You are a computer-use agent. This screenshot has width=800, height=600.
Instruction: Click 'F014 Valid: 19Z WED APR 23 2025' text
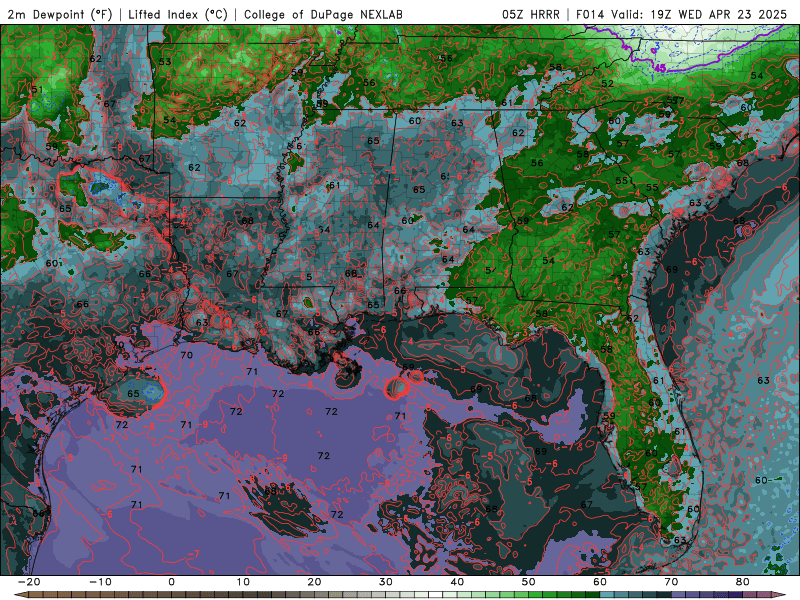[682, 14]
